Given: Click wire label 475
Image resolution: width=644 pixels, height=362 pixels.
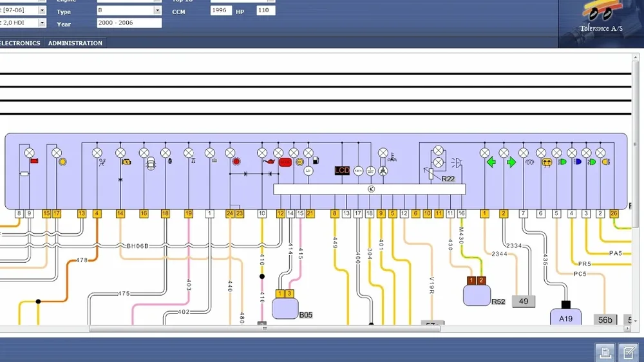Looking at the screenshot, I should [x=124, y=293].
